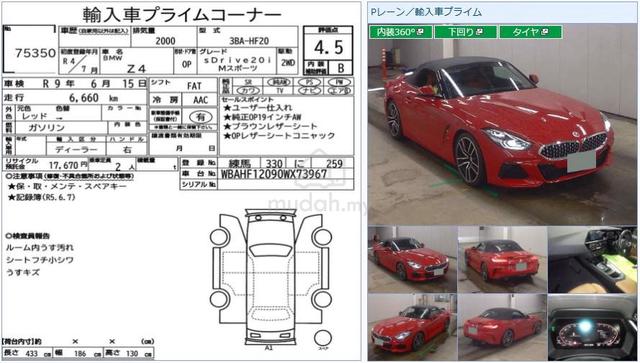Screen dimensions: 640x363
Task: Click the lot number 75350
Action: point(36,53)
